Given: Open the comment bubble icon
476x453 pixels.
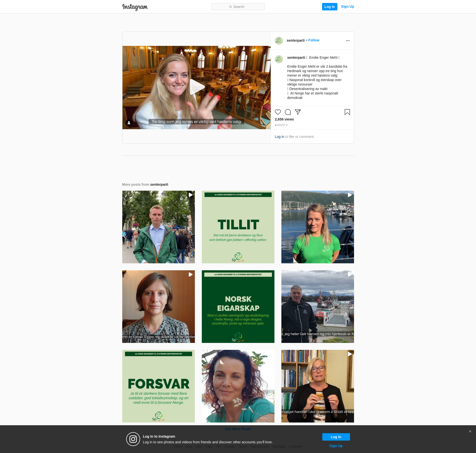Looking at the screenshot, I should point(288,112).
